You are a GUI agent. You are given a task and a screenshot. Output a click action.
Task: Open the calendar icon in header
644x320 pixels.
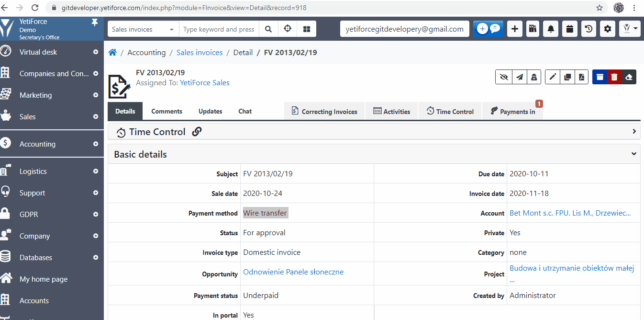click(x=570, y=29)
